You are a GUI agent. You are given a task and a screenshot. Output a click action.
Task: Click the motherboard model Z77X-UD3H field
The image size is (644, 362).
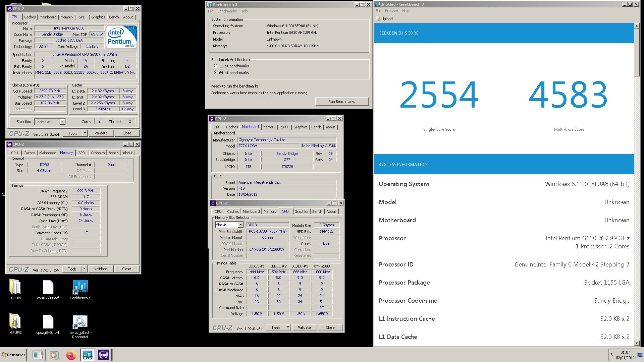tap(269, 146)
